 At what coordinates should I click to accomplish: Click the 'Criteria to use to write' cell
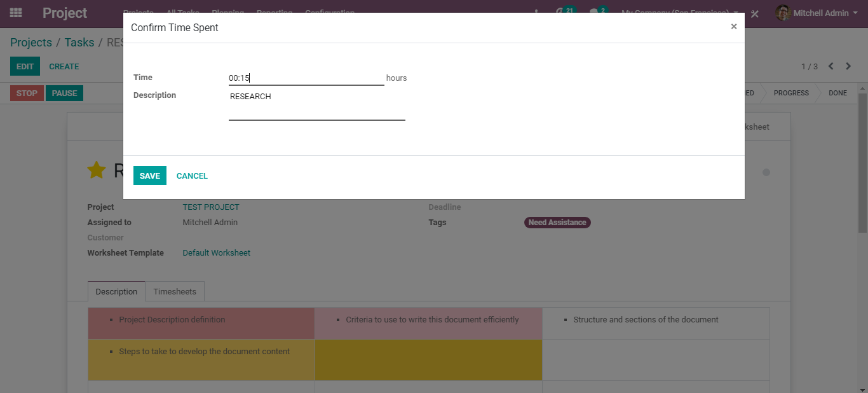[428, 323]
